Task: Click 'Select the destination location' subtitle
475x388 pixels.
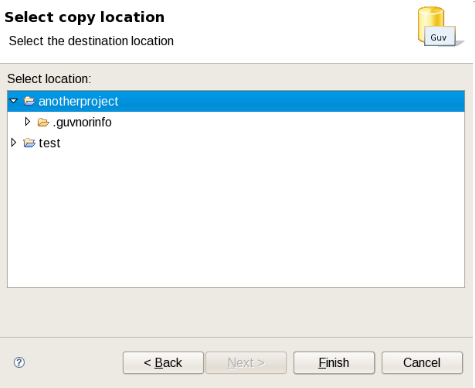Action: [91, 41]
